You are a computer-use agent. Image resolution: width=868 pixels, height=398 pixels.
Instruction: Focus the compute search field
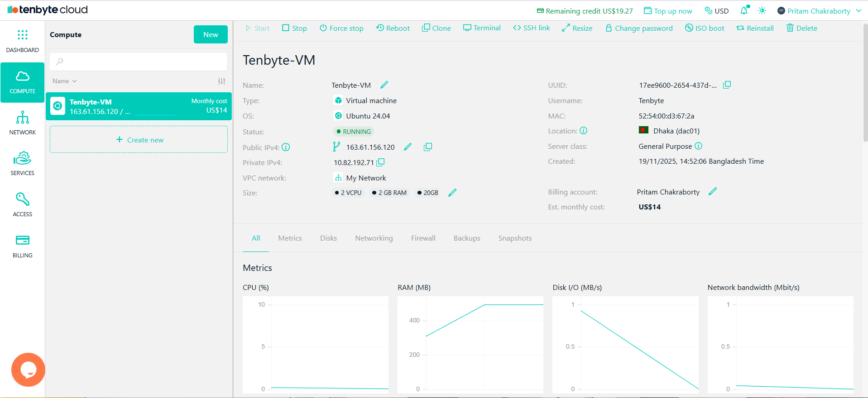click(139, 62)
